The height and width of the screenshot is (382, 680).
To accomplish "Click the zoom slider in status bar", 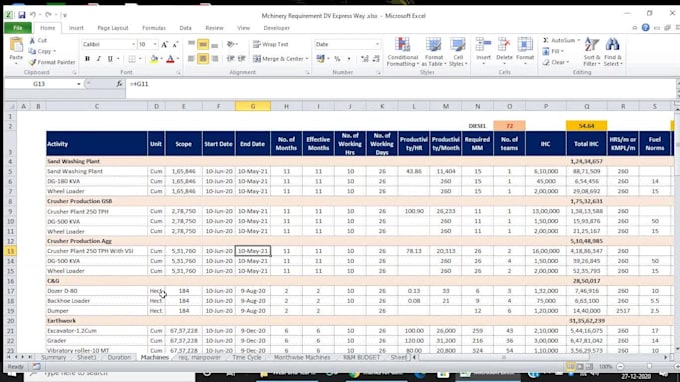I will click(649, 367).
